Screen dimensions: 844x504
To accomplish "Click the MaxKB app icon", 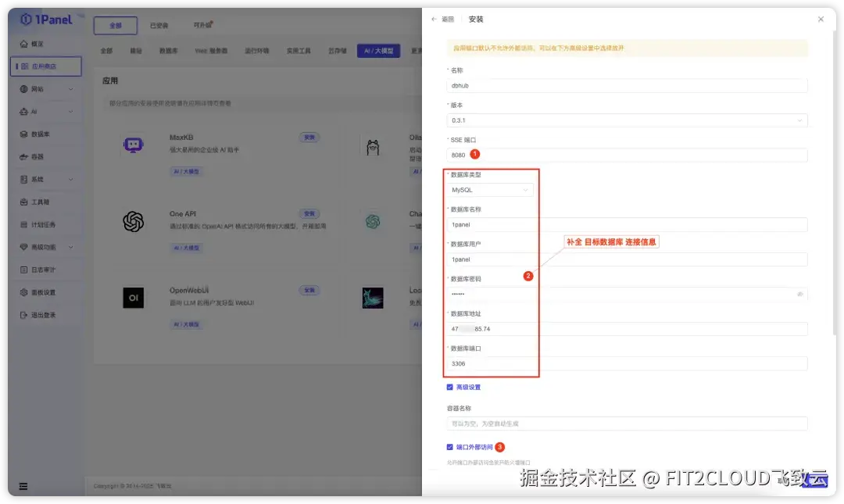I will [133, 145].
